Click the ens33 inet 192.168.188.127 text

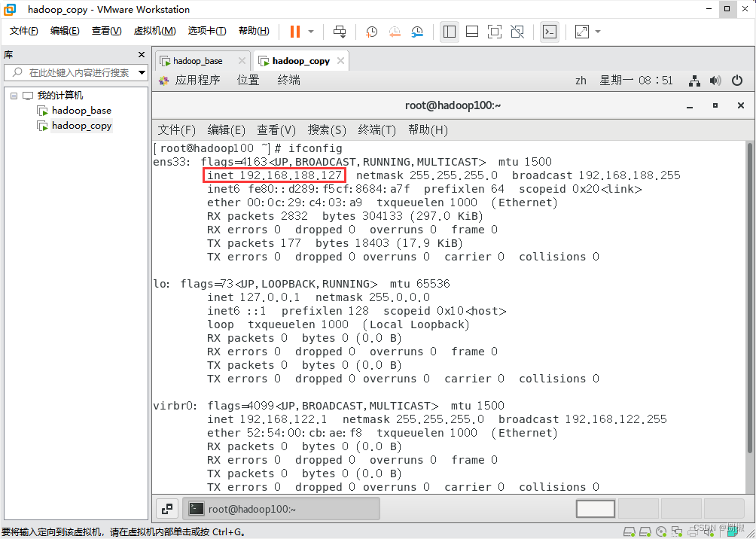[274, 175]
